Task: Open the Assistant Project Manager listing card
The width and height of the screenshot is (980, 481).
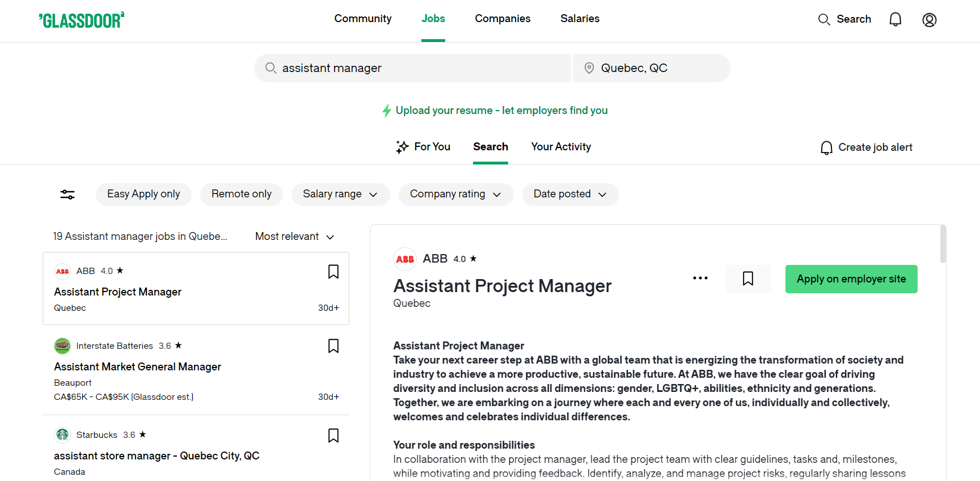Action: click(x=196, y=289)
